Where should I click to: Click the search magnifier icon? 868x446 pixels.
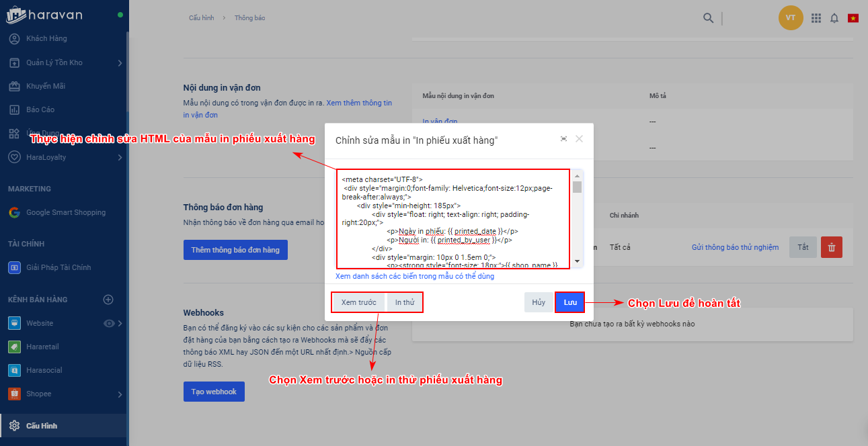(708, 18)
